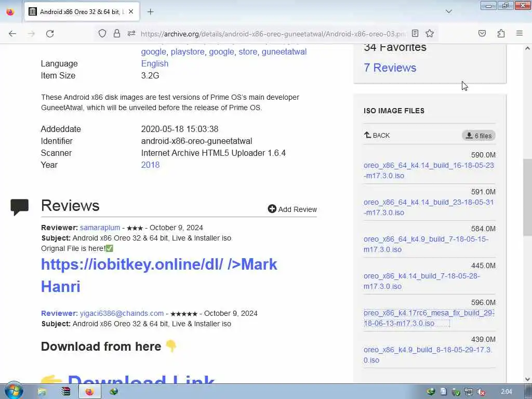Click the ISO IMAGE FILES heading
The image size is (532, 399).
pos(394,111)
